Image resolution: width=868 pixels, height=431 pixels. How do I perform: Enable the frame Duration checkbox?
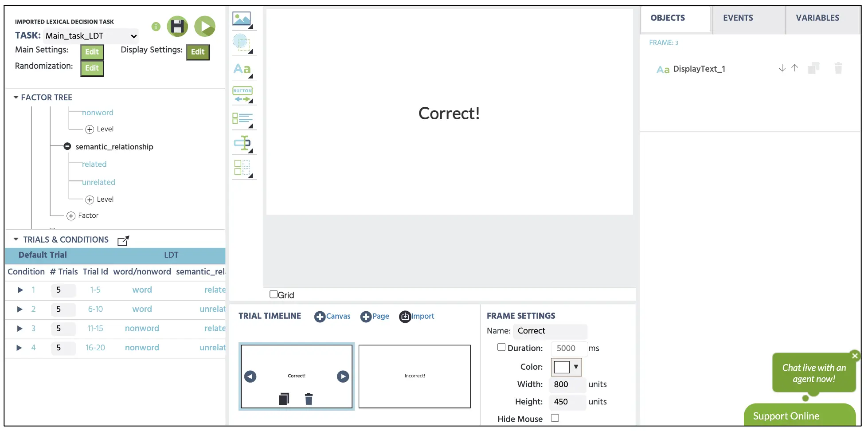(501, 347)
